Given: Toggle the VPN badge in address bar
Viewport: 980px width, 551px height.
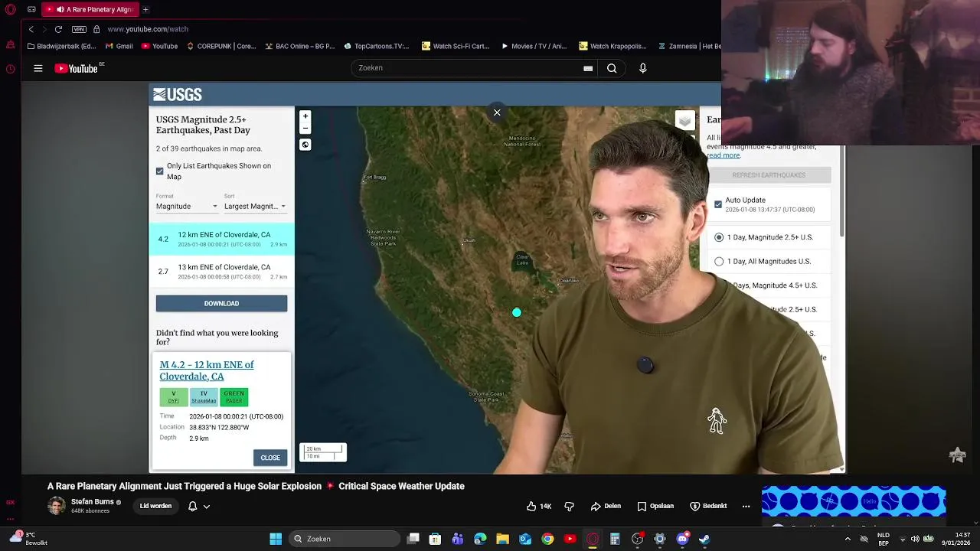Looking at the screenshot, I should point(79,29).
